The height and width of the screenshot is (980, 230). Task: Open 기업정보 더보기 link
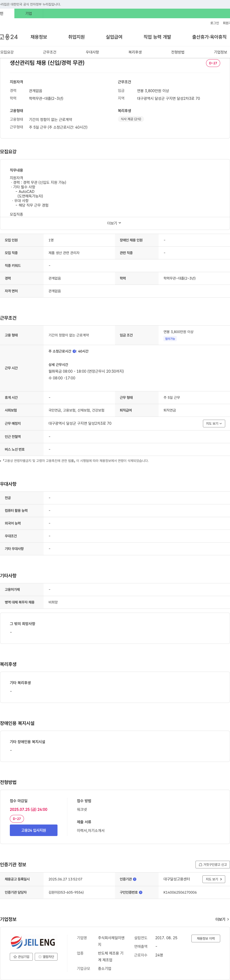pyautogui.click(x=222, y=919)
